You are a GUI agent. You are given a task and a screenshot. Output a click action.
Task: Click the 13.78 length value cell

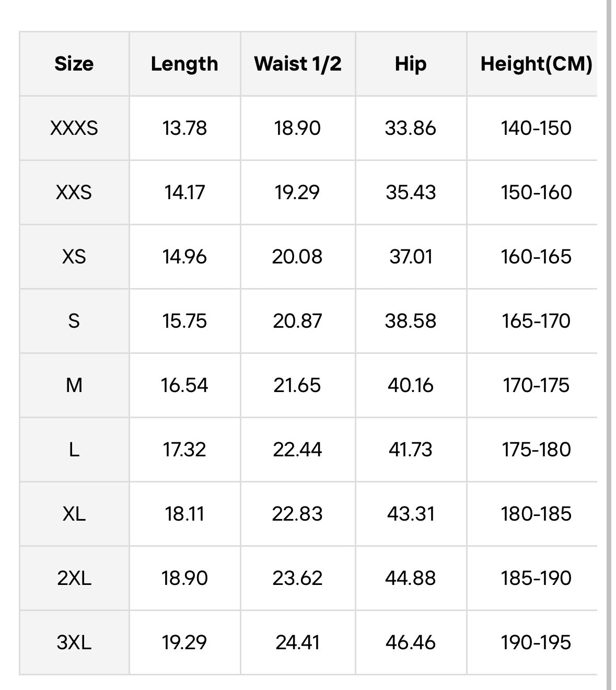[x=184, y=128]
